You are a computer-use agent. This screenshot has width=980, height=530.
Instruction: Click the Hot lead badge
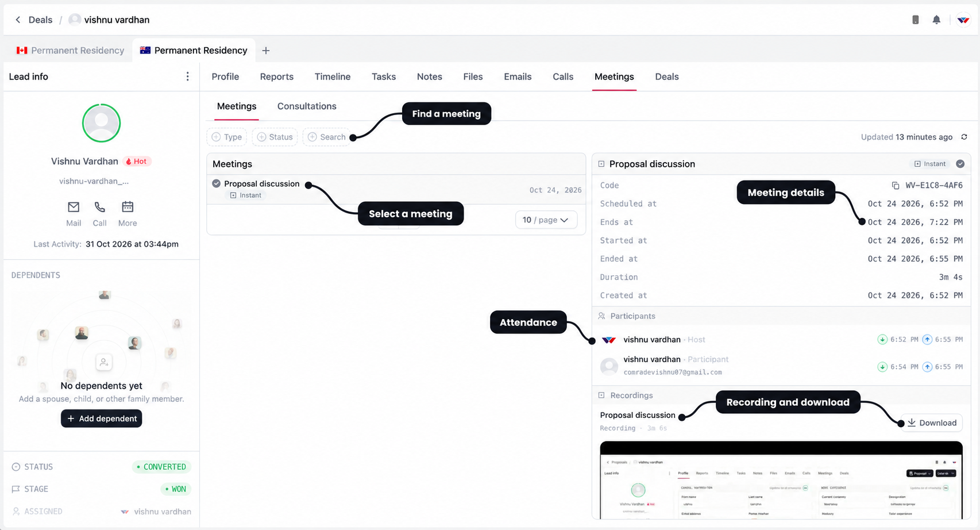click(x=137, y=162)
